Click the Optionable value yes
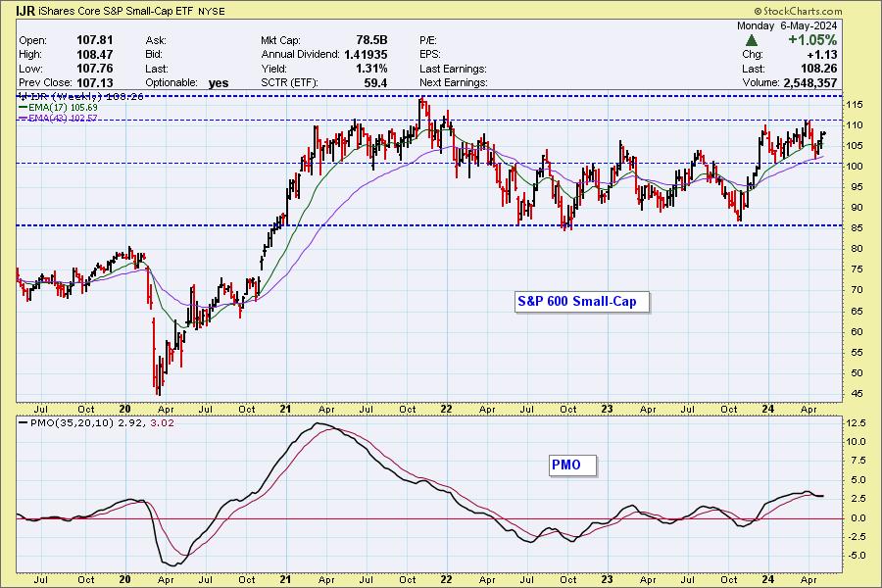Screen dimensions: 882x588 tap(219, 82)
